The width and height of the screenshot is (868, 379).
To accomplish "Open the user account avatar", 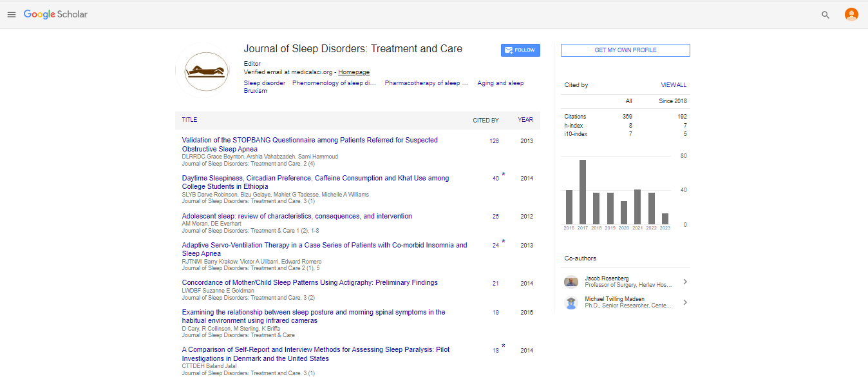I will tap(851, 14).
